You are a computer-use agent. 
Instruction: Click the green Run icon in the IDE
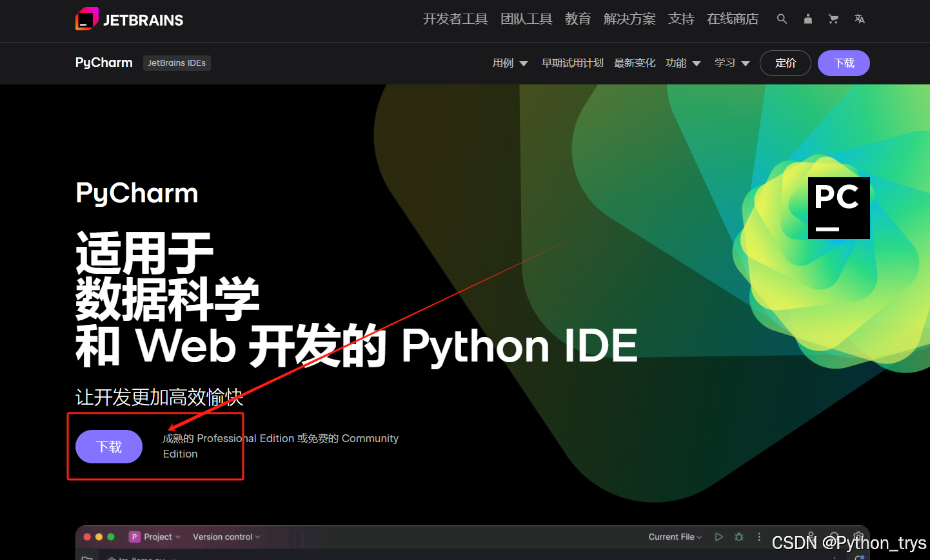click(718, 536)
